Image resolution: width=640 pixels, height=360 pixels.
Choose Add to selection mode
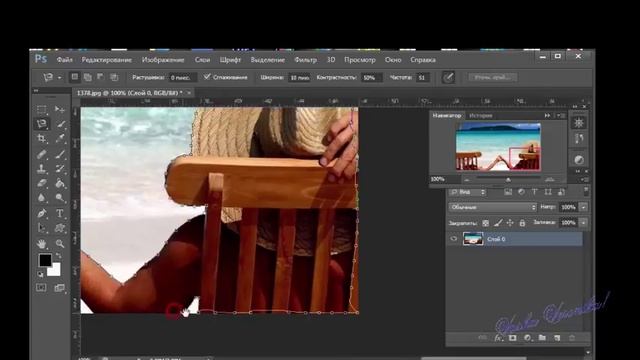click(x=88, y=77)
